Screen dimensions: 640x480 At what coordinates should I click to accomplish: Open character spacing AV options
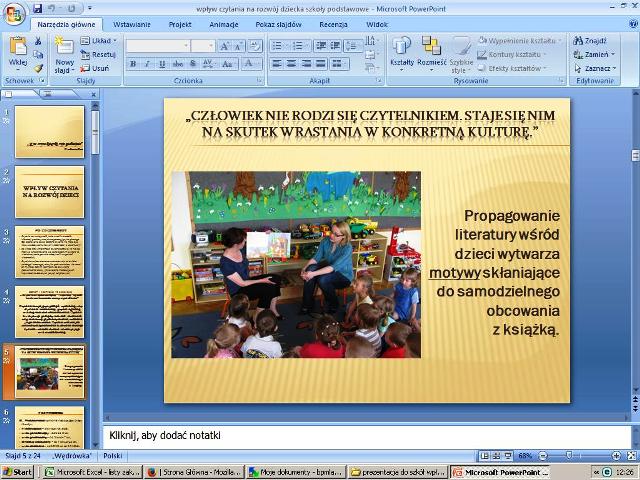(208, 64)
